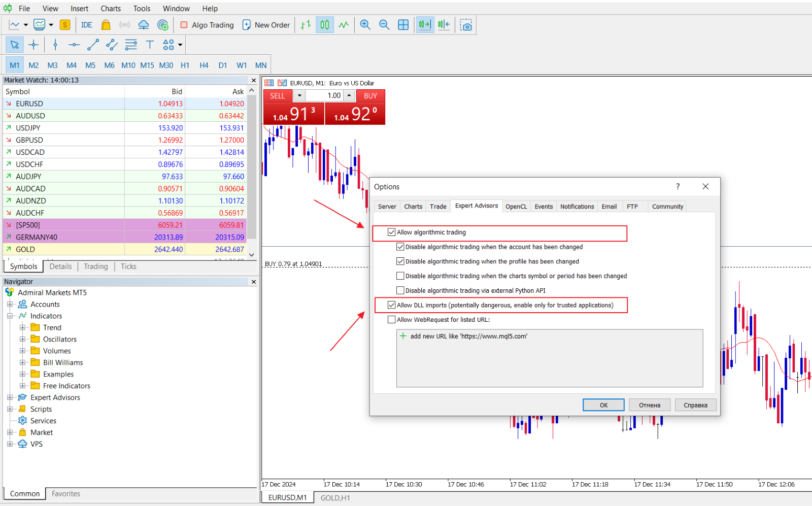Open the drawing objects dropdown arrow
Viewport: 812px width, 506px height.
click(180, 45)
